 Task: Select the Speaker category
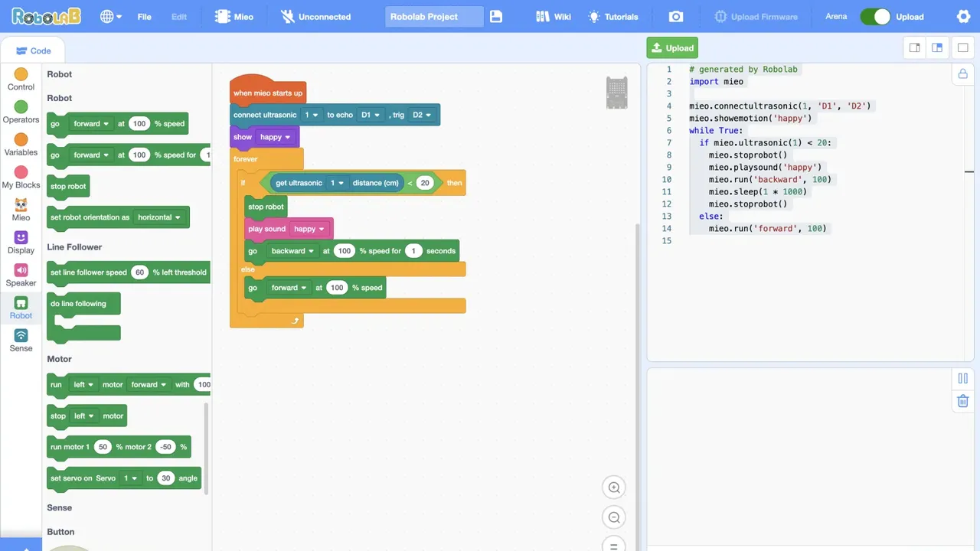(21, 275)
